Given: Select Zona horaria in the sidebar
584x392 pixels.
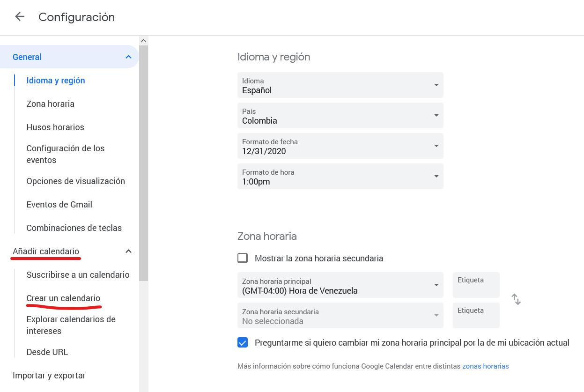Looking at the screenshot, I should 51,104.
